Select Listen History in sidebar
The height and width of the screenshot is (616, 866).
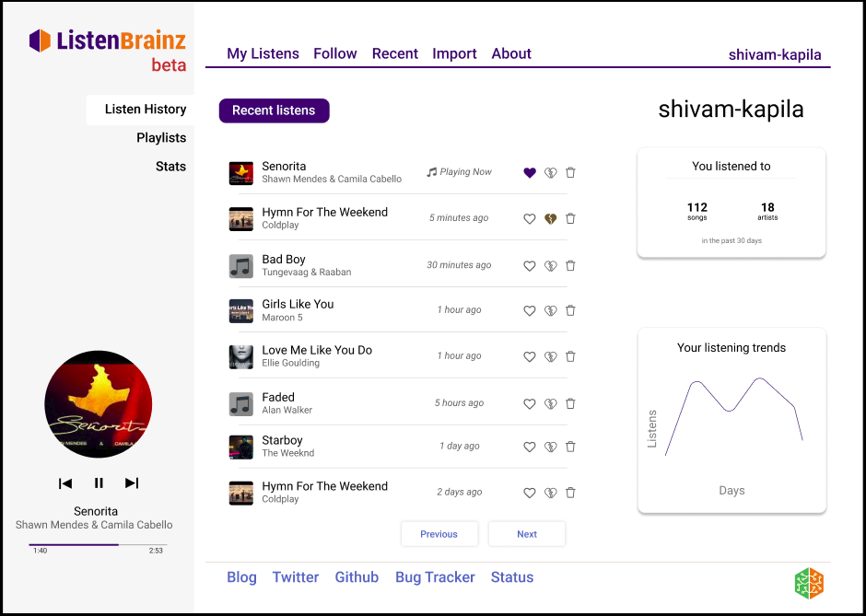tap(140, 110)
